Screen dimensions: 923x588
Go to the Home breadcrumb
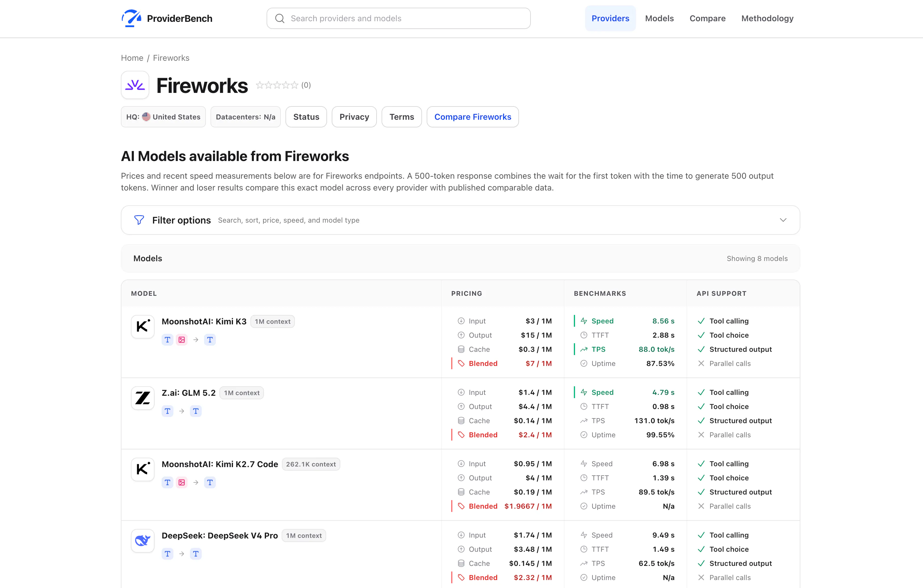coord(132,58)
